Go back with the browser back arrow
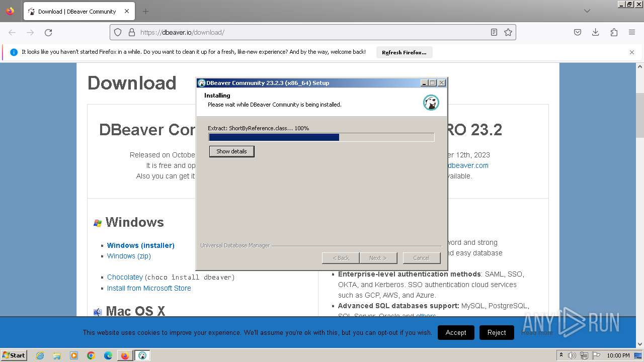Image resolution: width=644 pixels, height=362 pixels. click(x=12, y=32)
